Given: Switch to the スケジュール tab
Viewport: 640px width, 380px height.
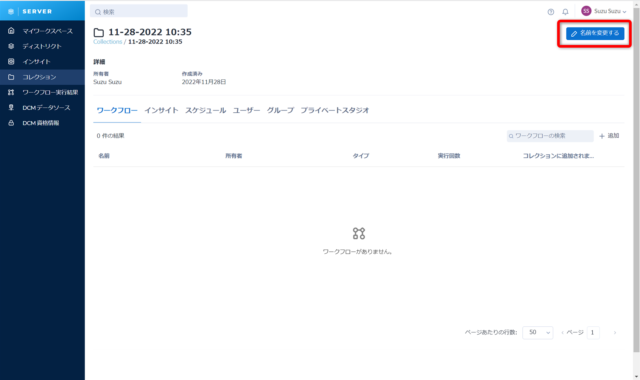Looking at the screenshot, I should click(x=205, y=110).
